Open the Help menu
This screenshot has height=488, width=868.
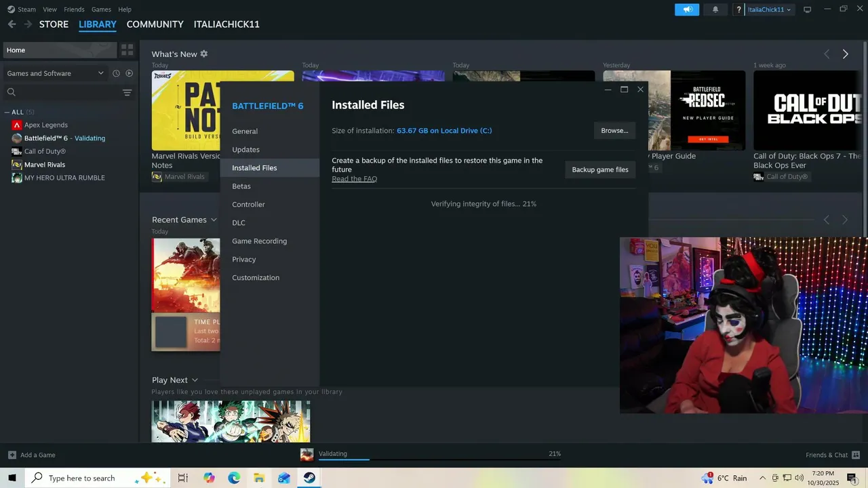tap(125, 9)
